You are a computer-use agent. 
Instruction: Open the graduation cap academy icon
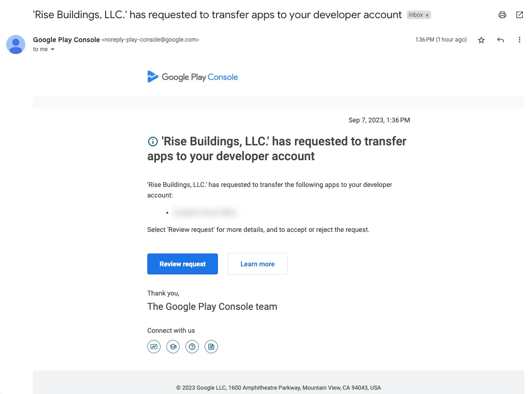point(173,347)
